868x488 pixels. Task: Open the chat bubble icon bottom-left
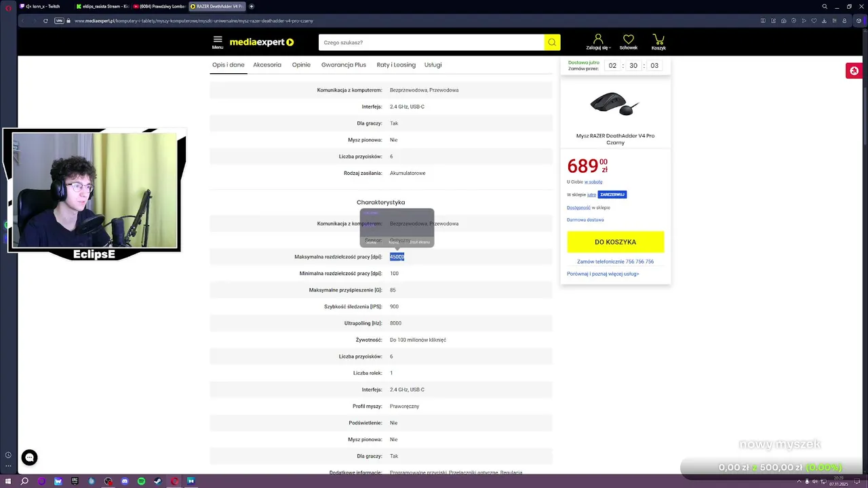click(29, 457)
